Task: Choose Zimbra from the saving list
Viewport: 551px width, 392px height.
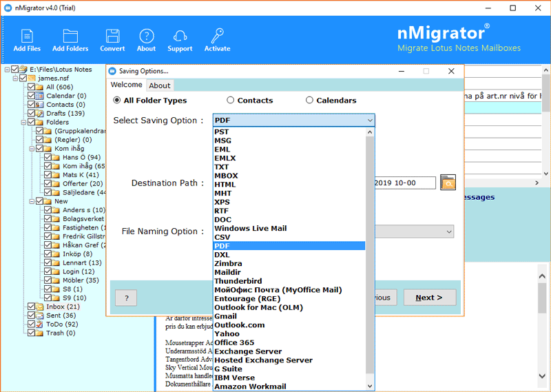Action: click(x=289, y=263)
